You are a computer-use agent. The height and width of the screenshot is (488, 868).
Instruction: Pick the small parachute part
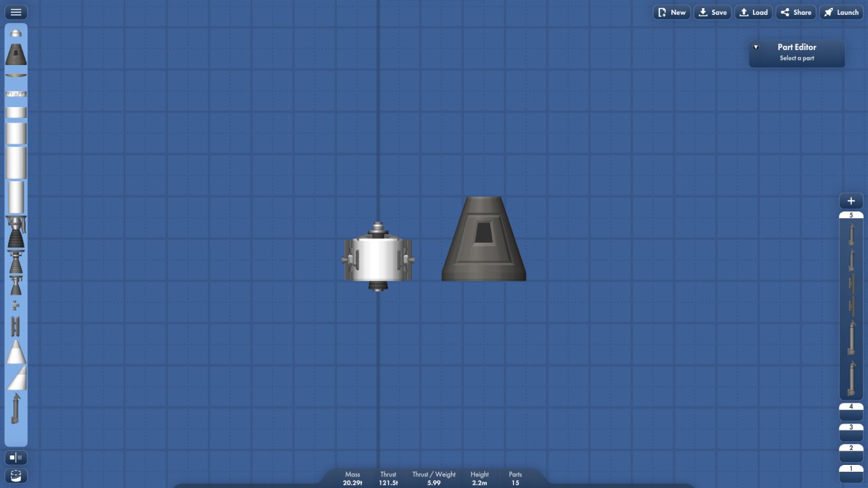16,33
